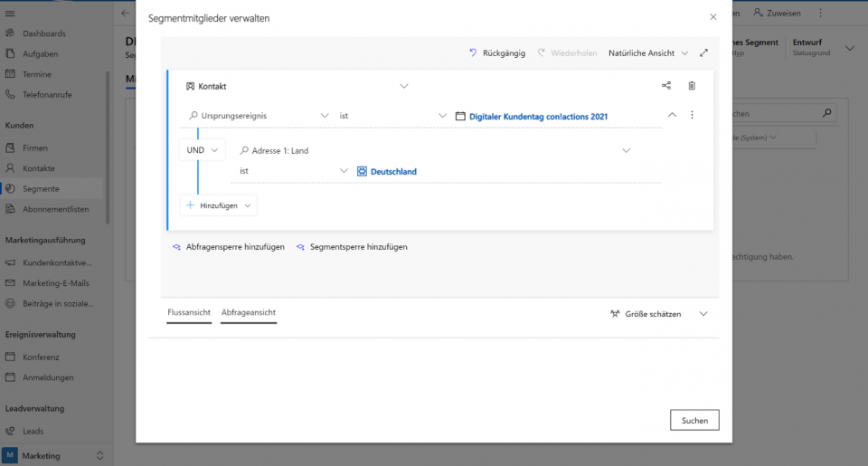The image size is (868, 466).
Task: Click the Suchen button
Action: pos(694,420)
